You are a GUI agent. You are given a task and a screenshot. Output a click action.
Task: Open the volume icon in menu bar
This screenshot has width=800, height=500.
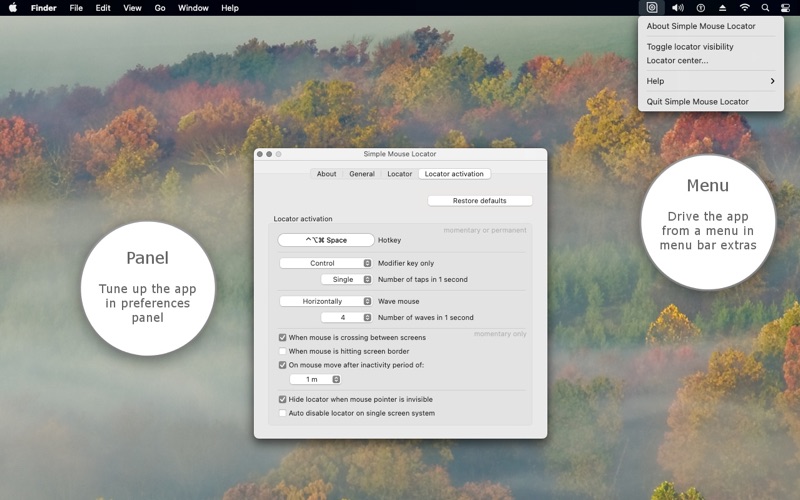677,8
